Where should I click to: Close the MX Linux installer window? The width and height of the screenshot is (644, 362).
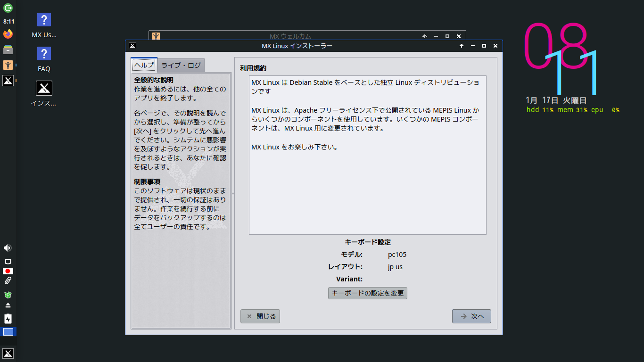(x=495, y=46)
